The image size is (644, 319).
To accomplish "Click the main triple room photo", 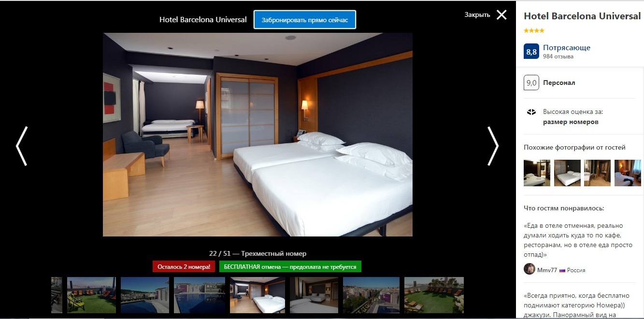I will [x=258, y=135].
